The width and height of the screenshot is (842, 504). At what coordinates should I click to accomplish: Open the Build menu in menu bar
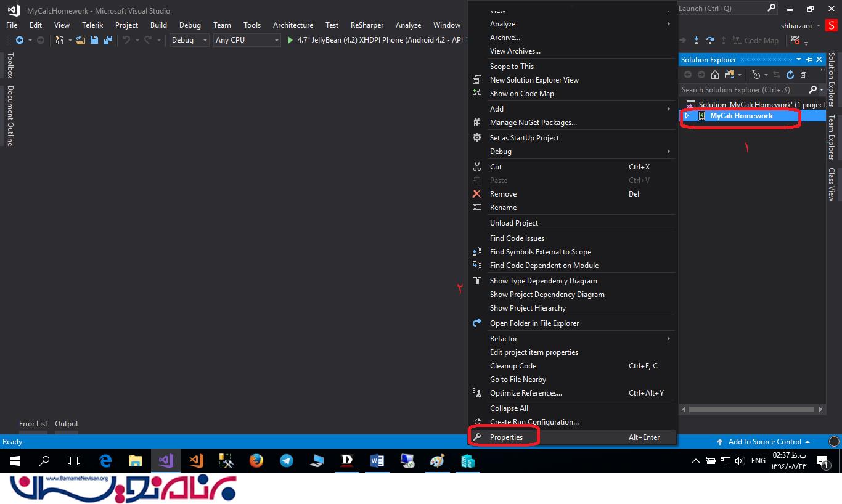[x=158, y=25]
